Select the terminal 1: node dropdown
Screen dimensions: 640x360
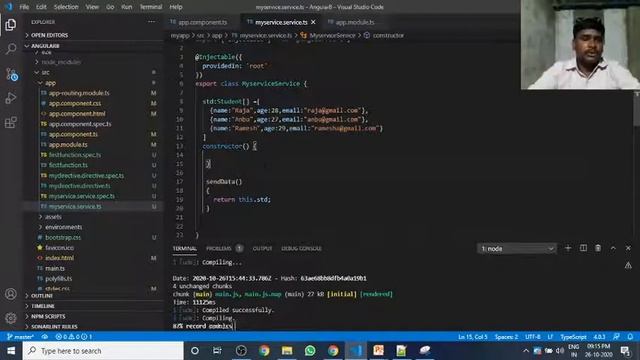pos(517,249)
